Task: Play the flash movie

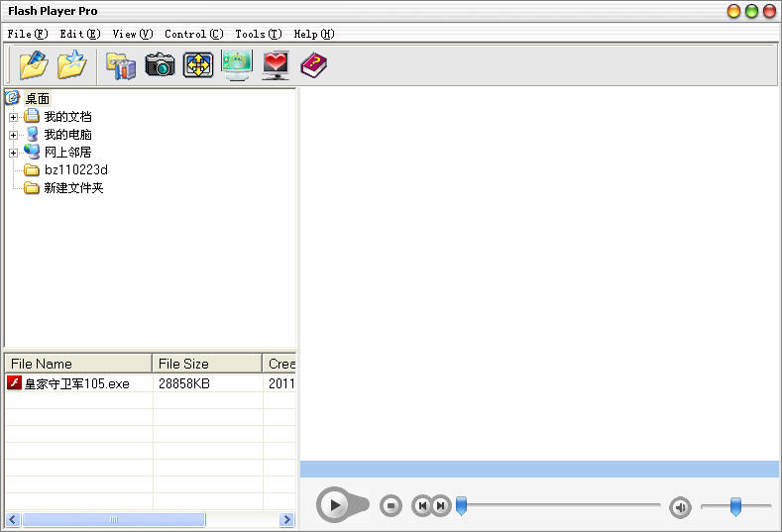Action: tap(335, 505)
